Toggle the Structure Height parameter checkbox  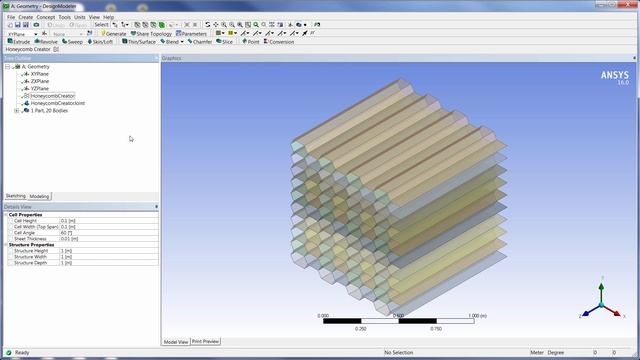(10, 251)
